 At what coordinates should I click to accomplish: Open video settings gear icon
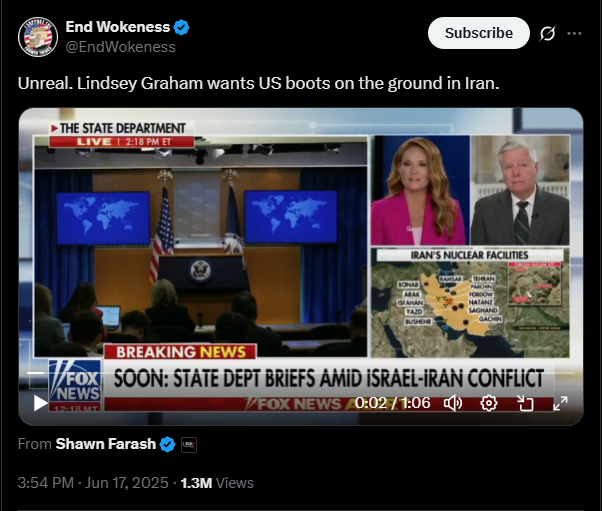click(x=489, y=403)
